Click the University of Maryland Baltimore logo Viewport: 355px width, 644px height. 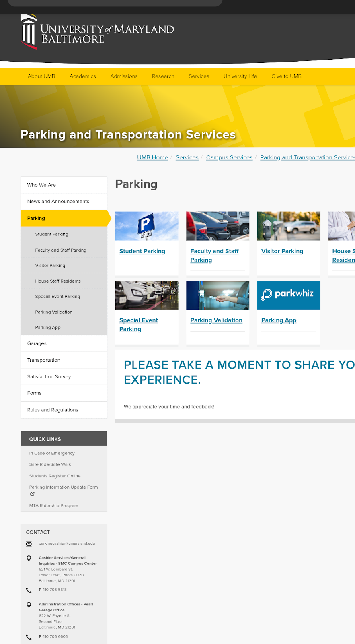point(97,32)
